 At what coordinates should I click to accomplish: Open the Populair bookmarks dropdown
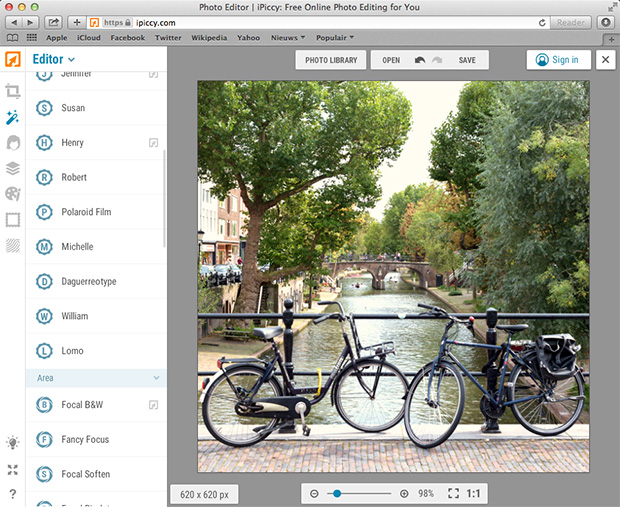pos(335,38)
